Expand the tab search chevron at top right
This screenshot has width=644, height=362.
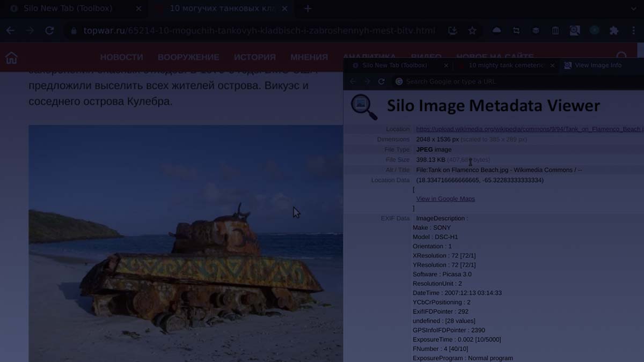coord(634,9)
